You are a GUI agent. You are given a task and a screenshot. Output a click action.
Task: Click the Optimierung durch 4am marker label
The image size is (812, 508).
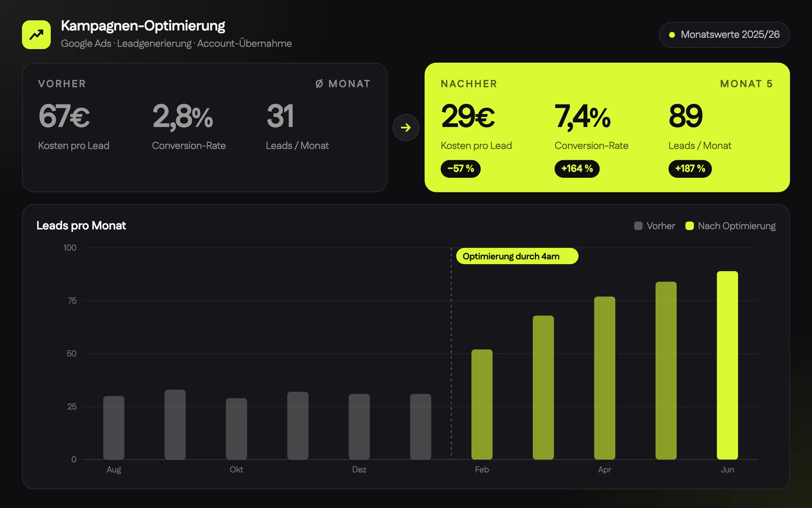tap(517, 256)
